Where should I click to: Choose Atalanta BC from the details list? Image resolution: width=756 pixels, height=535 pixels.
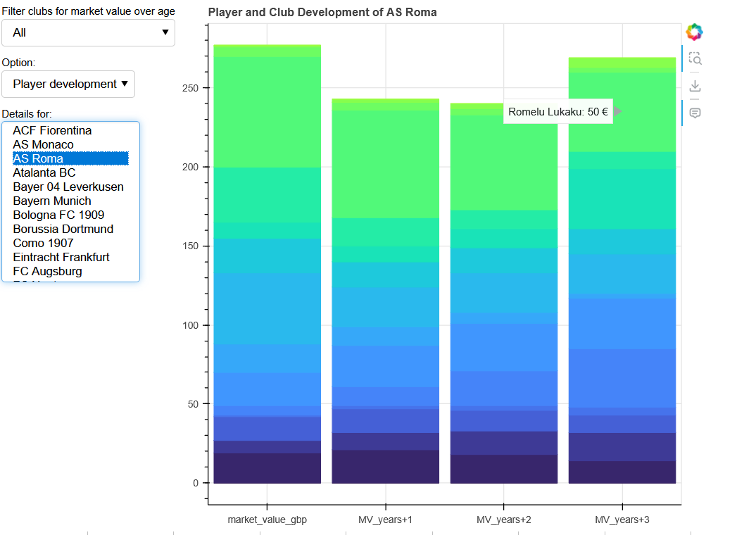coord(44,172)
